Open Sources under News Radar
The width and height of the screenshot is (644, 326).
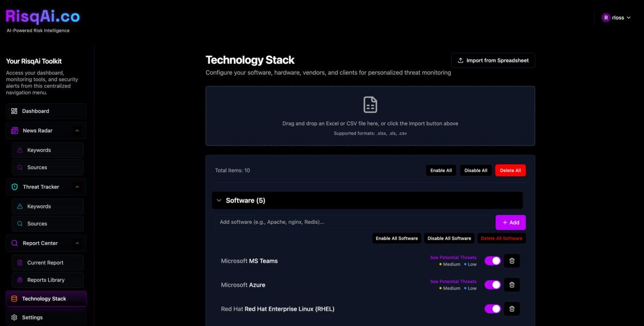(48, 168)
